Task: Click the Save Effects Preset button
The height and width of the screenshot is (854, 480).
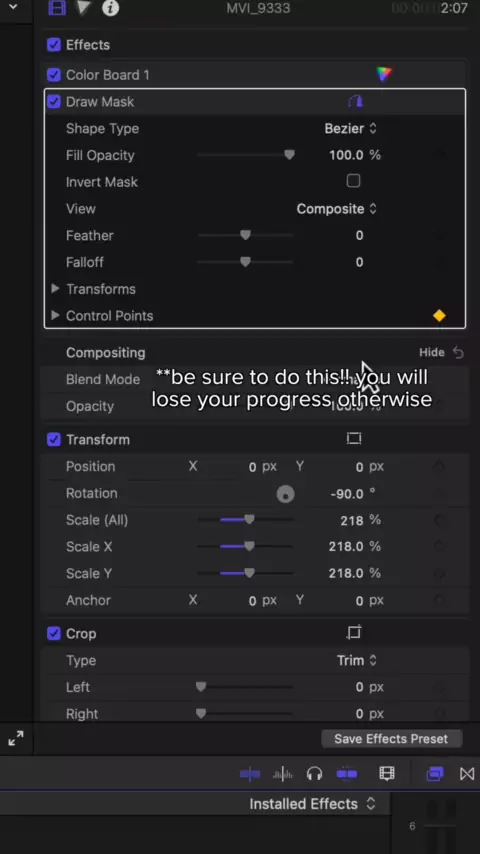Action: [391, 739]
